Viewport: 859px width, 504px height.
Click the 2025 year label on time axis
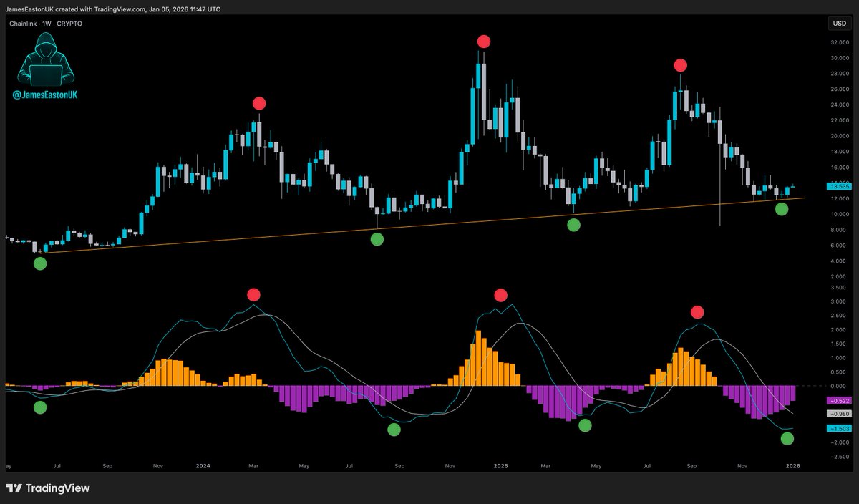point(501,465)
